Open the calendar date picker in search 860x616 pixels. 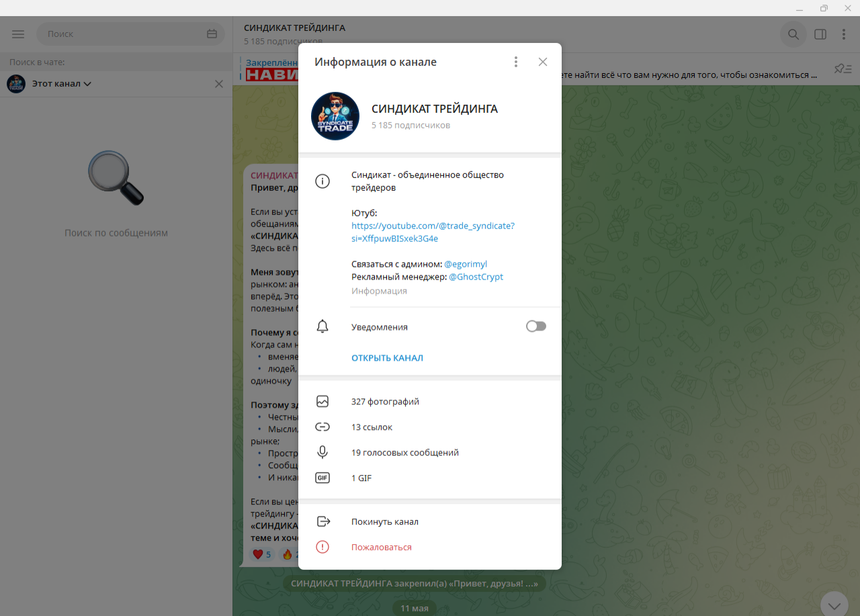(x=212, y=34)
